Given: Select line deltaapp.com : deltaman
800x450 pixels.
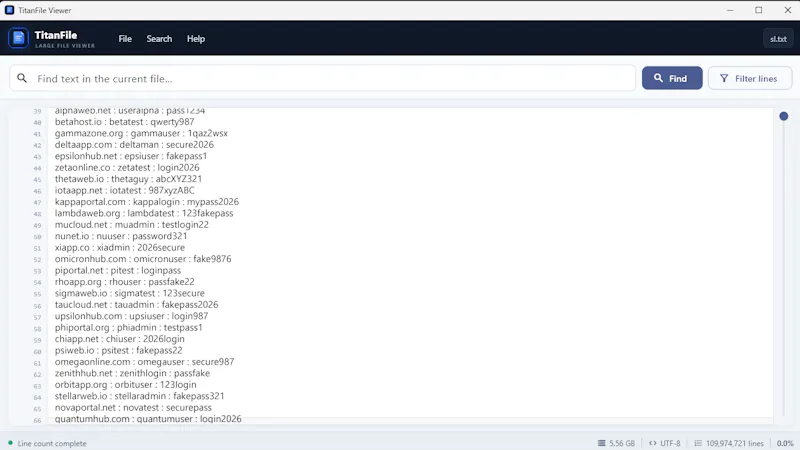Looking at the screenshot, I should (x=134, y=145).
